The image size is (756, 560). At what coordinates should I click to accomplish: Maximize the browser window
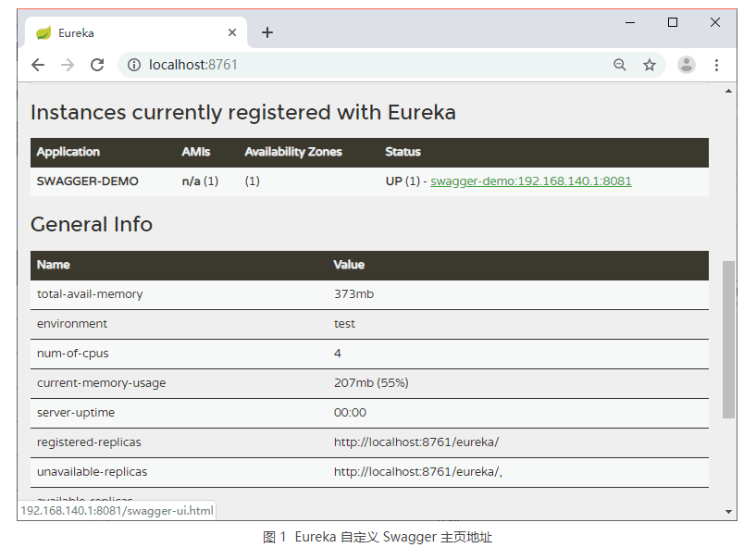(x=673, y=22)
